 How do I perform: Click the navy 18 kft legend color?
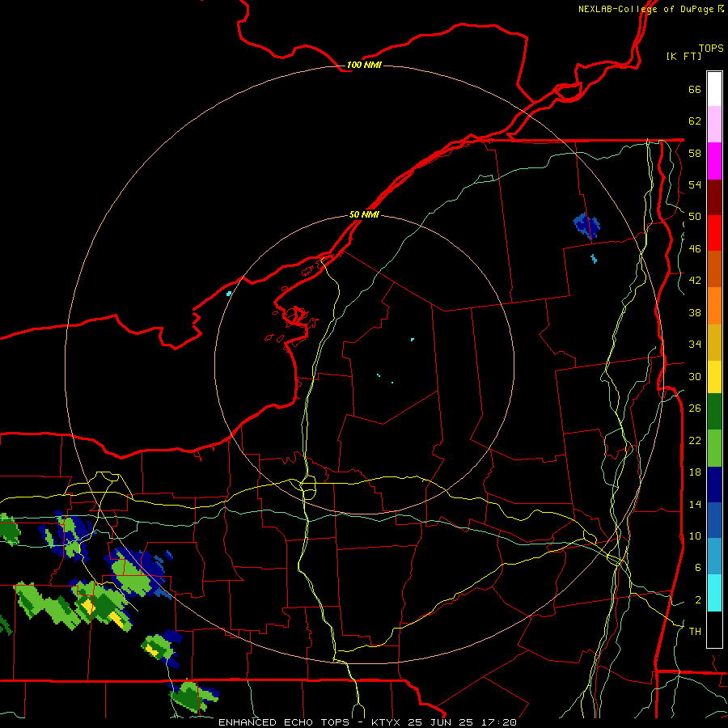[x=714, y=485]
